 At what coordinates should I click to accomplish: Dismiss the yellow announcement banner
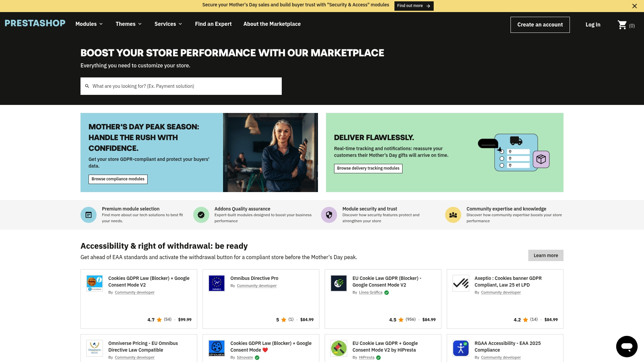point(635,6)
